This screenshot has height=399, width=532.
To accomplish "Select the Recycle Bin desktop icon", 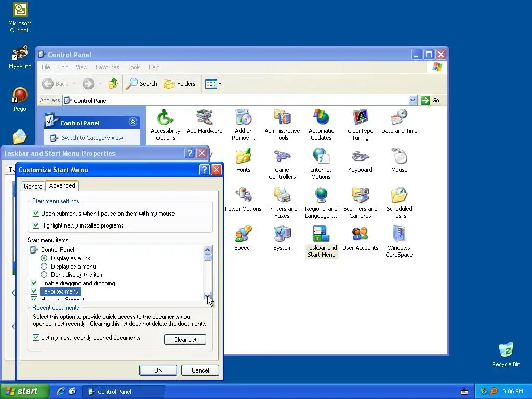I will [506, 354].
